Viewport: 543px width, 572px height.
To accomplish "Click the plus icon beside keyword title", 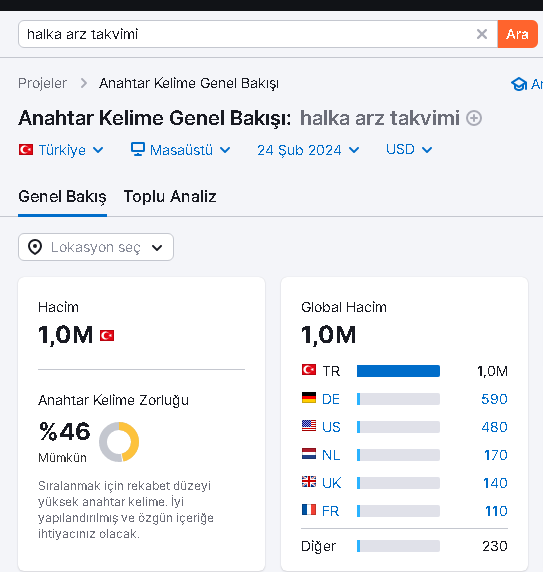I will [474, 118].
